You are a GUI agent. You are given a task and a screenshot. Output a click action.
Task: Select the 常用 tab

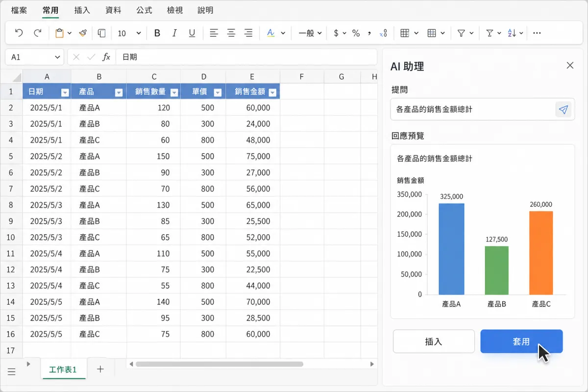click(x=50, y=10)
